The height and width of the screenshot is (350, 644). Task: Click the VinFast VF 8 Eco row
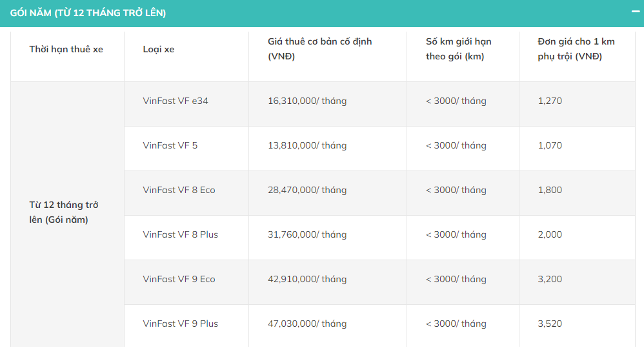click(179, 190)
